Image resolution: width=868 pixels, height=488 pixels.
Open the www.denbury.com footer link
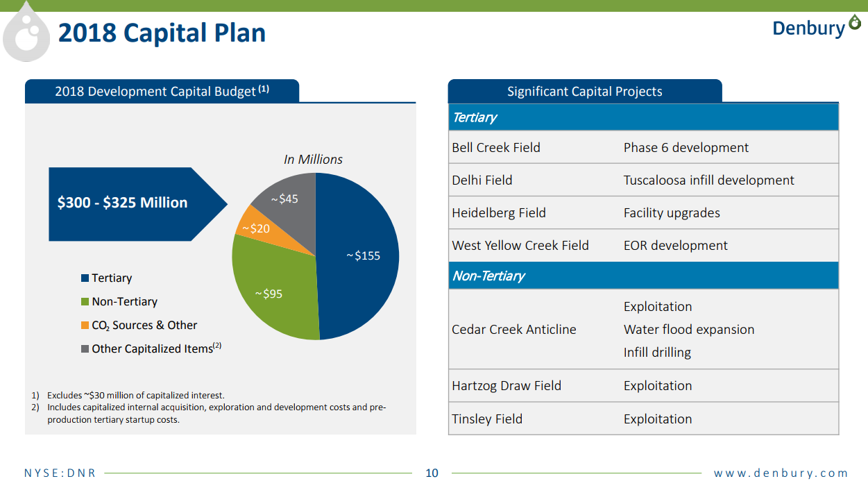click(x=781, y=473)
